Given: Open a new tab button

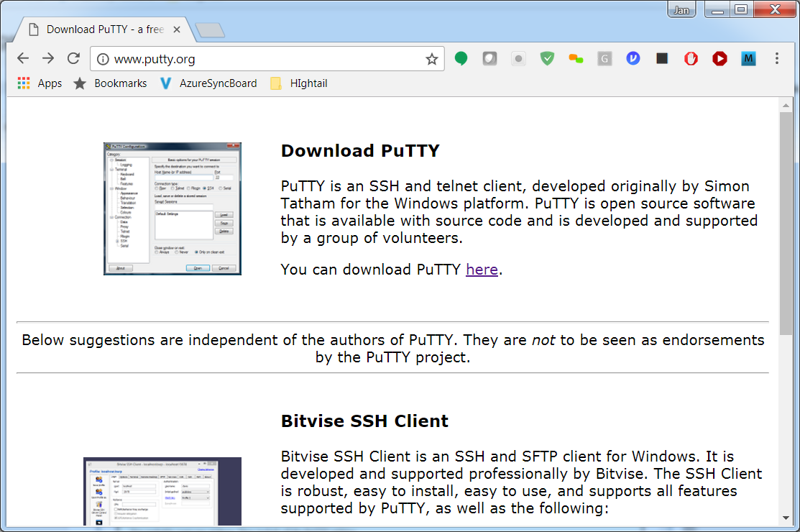Looking at the screenshot, I should tap(210, 30).
